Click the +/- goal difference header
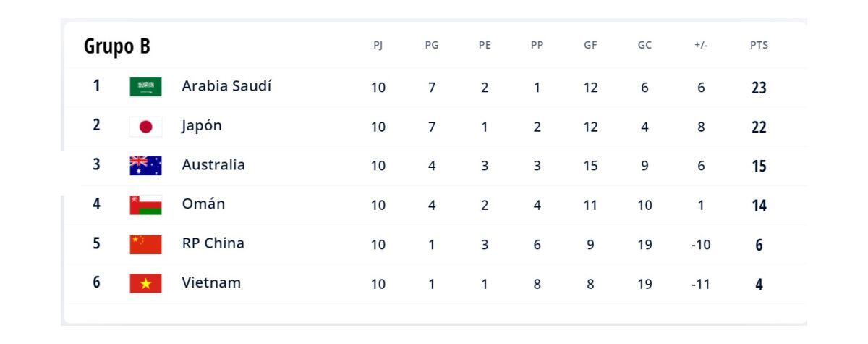The height and width of the screenshot is (344, 868). [702, 46]
